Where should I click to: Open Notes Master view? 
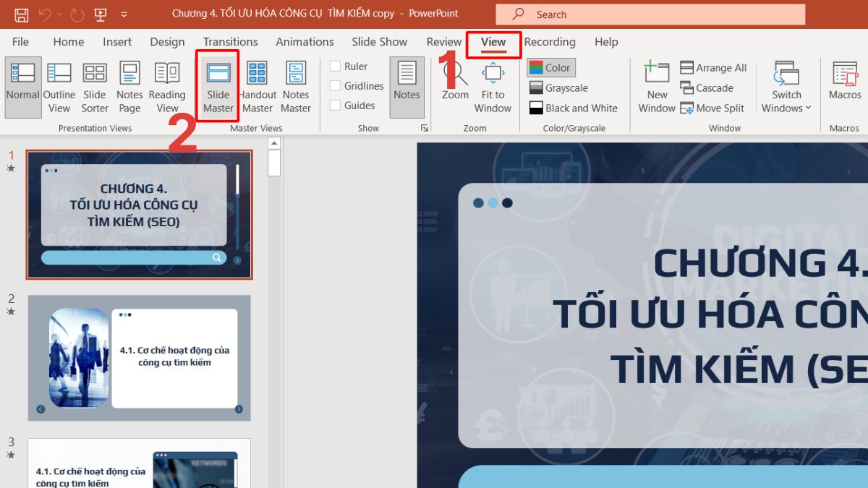tap(296, 87)
